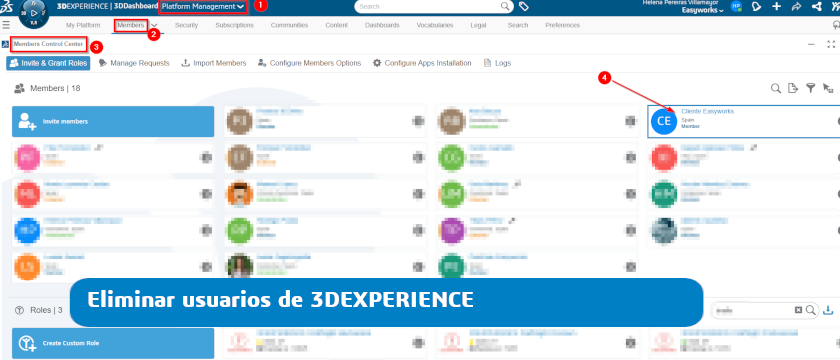Go to the Legal tab

tap(478, 25)
